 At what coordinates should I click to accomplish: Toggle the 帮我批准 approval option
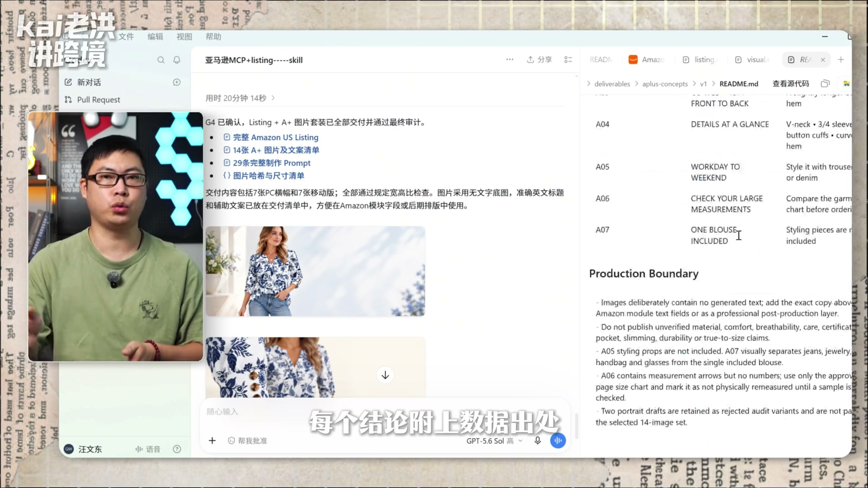[x=247, y=441]
